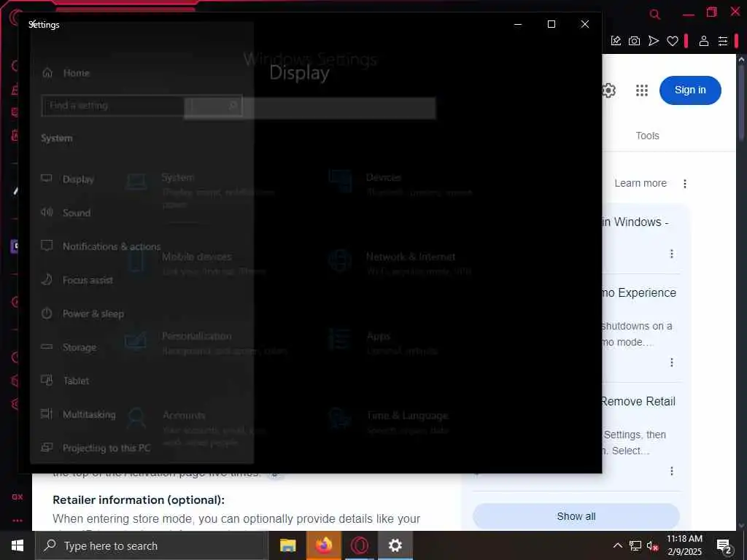
Task: Open the muted volume icon in tray
Action: click(x=652, y=545)
